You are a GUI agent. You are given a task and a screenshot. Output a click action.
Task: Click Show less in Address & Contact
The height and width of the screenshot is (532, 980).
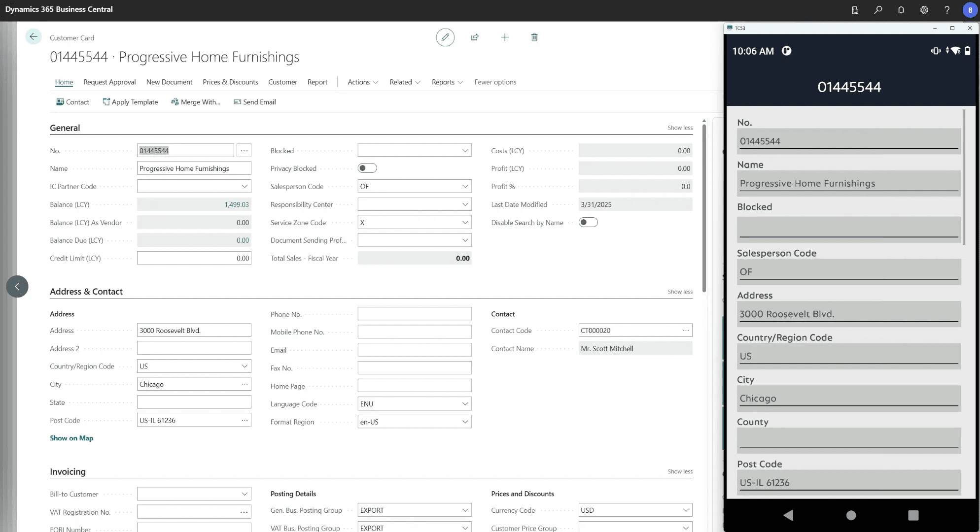[x=680, y=292]
